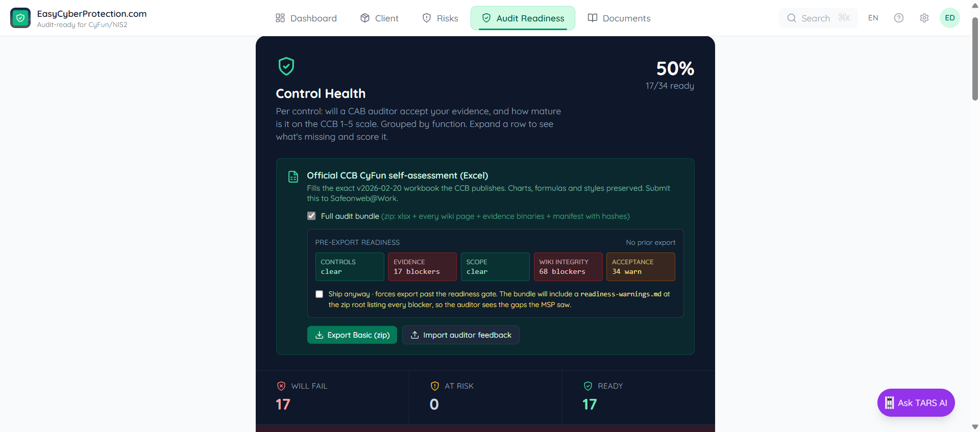This screenshot has width=980, height=432.
Task: Select the AT RISK 0 count
Action: (434, 404)
